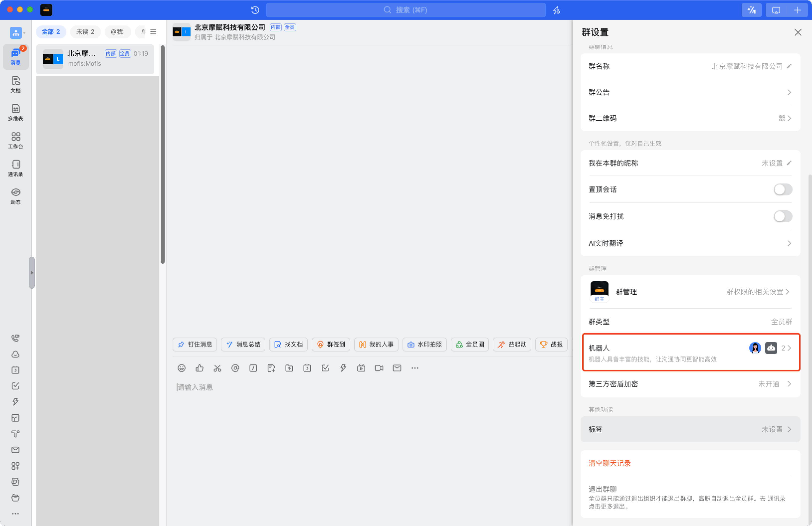Click group avatar in chat header
The height and width of the screenshot is (526, 812).
click(181, 32)
